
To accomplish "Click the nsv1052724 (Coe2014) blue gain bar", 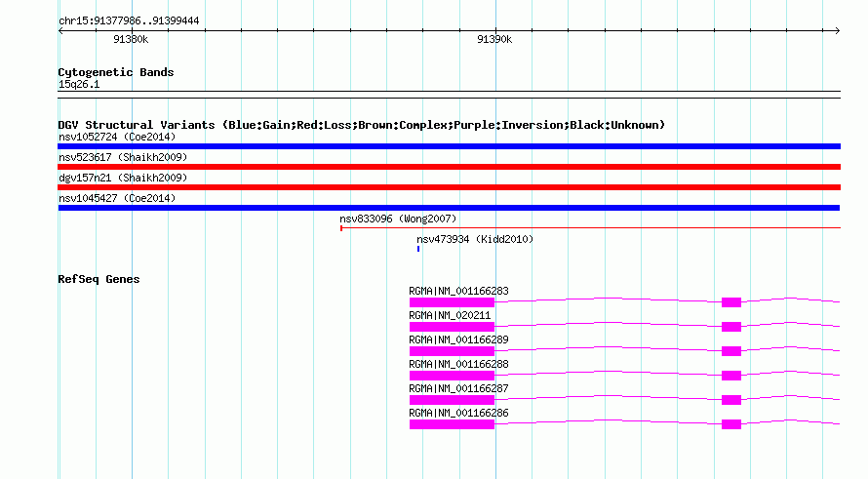I will [449, 146].
